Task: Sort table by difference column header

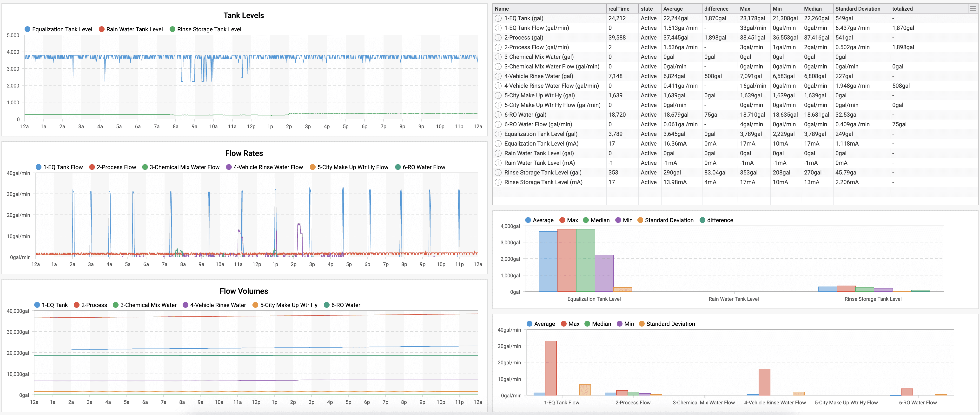Action: point(720,8)
